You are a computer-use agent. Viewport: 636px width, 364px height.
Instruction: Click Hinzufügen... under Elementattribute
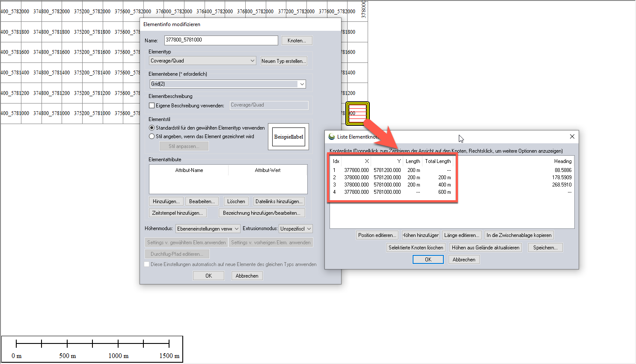pyautogui.click(x=166, y=201)
